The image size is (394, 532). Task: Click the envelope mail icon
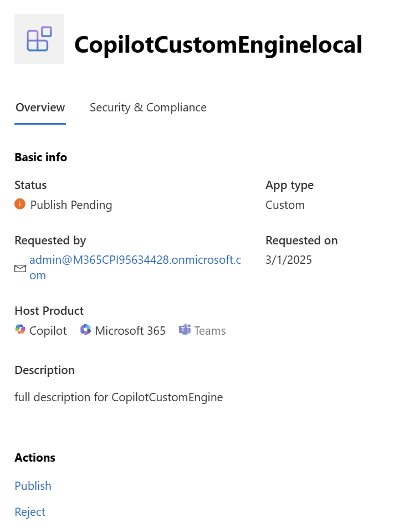tap(20, 268)
